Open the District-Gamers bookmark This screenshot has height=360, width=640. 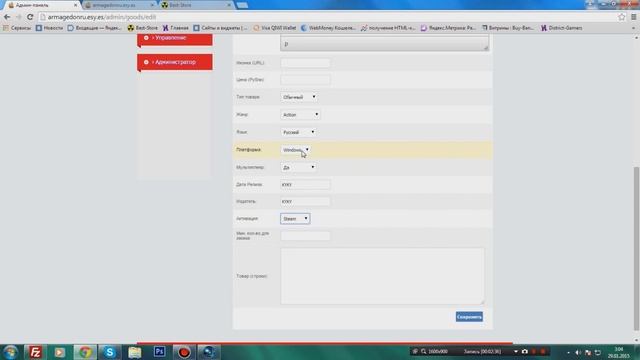(x=562, y=28)
